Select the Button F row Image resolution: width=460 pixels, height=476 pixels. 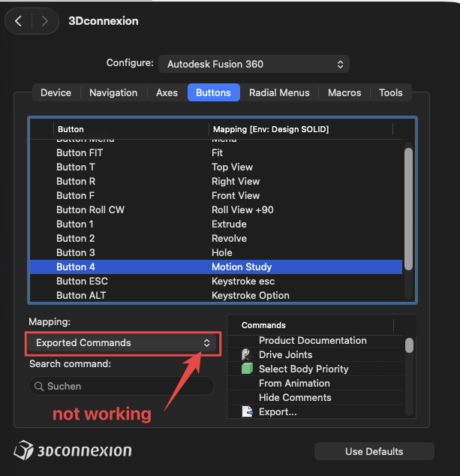[x=216, y=195]
